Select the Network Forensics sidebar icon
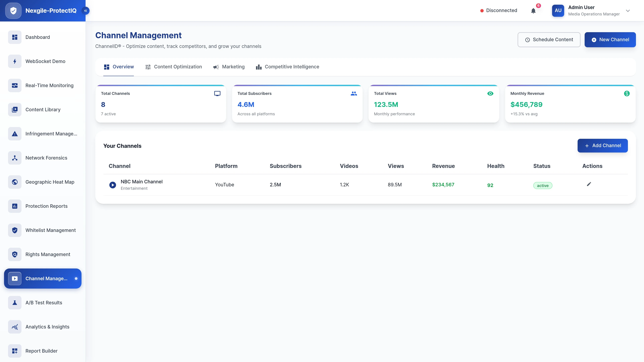Viewport: 644px width, 362px height. 14,158
